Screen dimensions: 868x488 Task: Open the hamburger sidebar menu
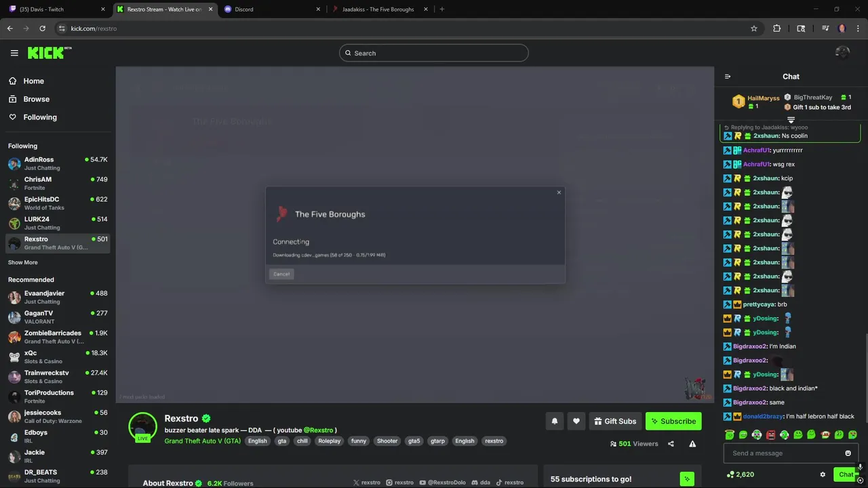point(14,53)
